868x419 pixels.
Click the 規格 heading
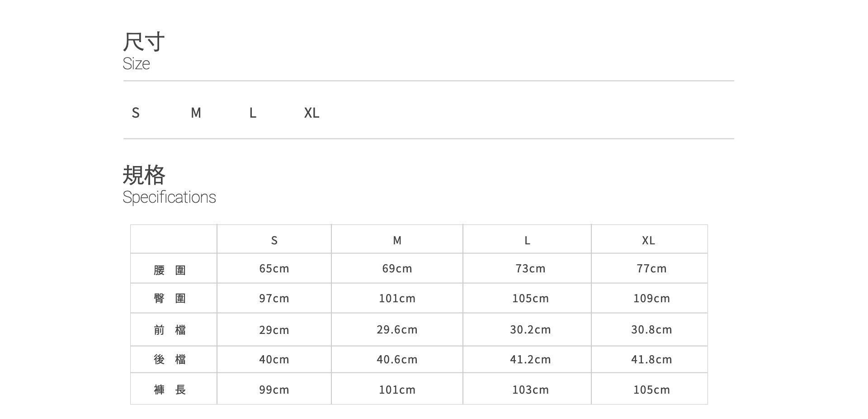point(144,175)
